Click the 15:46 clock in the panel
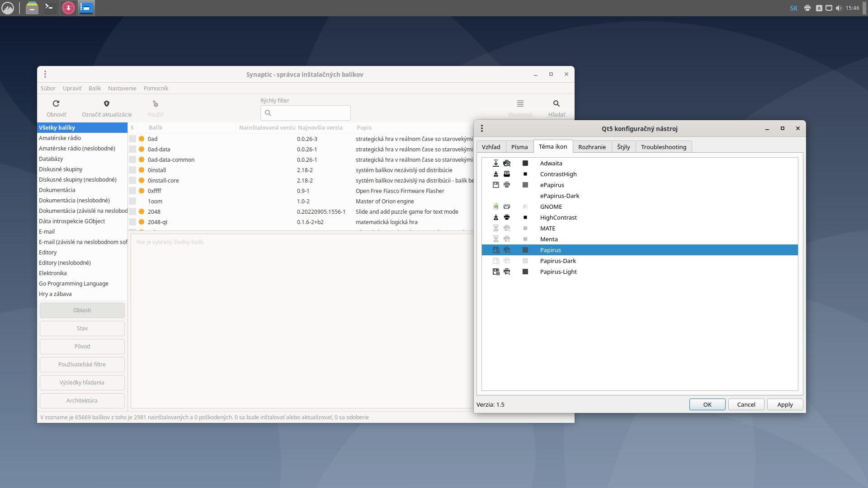The image size is (868, 488). 852,8
